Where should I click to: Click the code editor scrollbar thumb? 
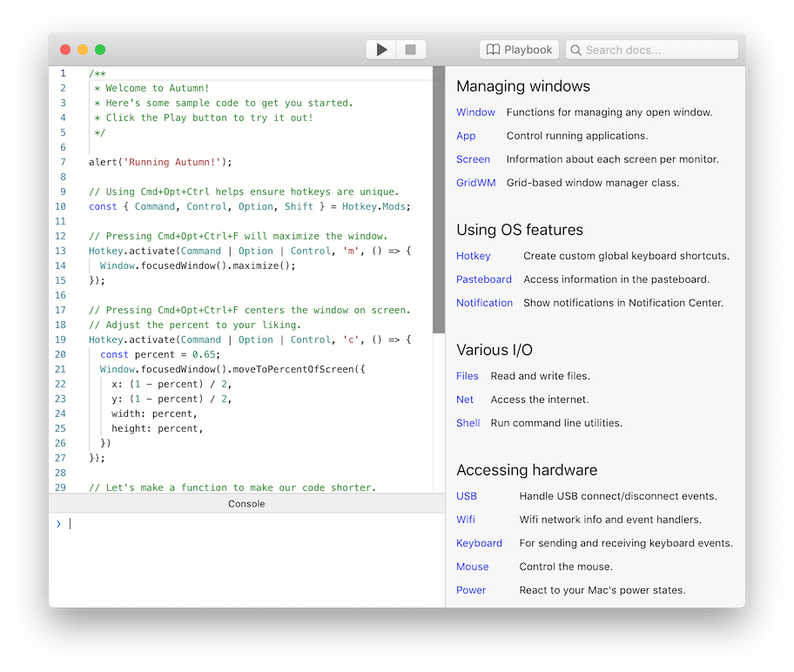pyautogui.click(x=439, y=199)
